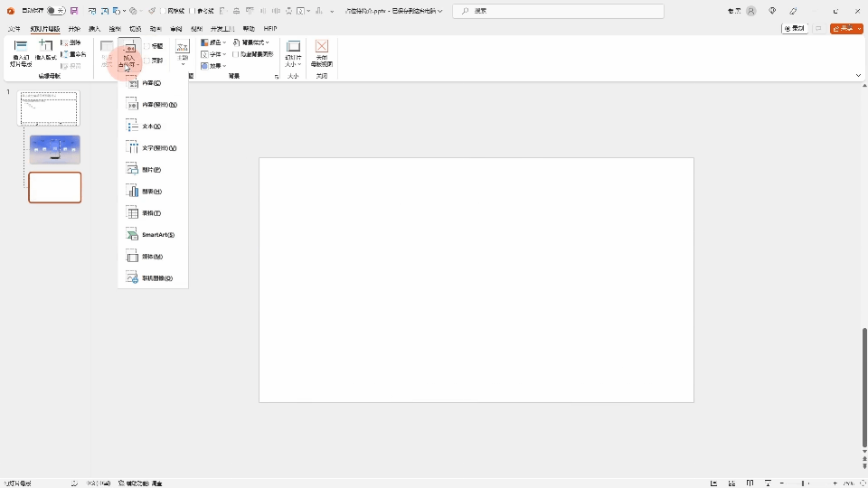Switch to the Slide Master tab

coord(45,28)
